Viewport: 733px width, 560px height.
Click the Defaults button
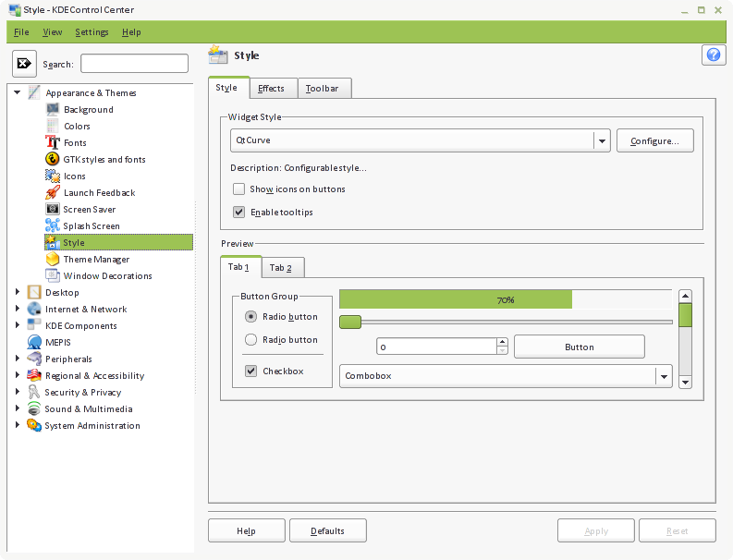[x=328, y=530]
